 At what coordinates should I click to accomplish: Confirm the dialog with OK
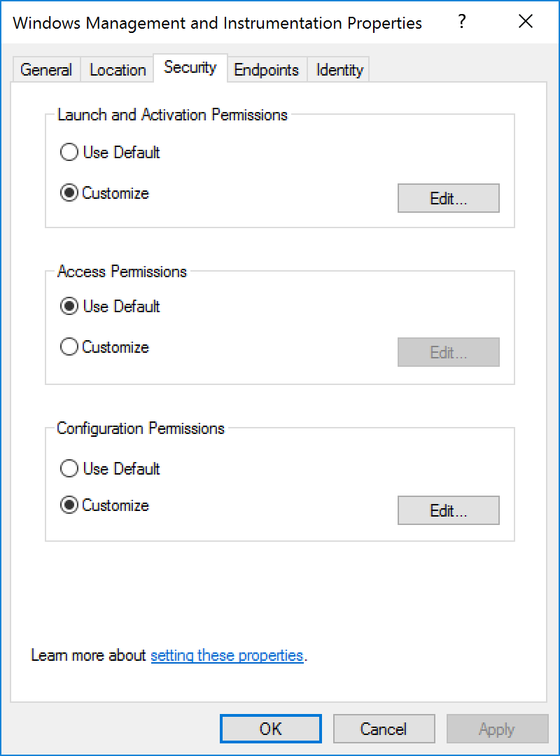[270, 729]
